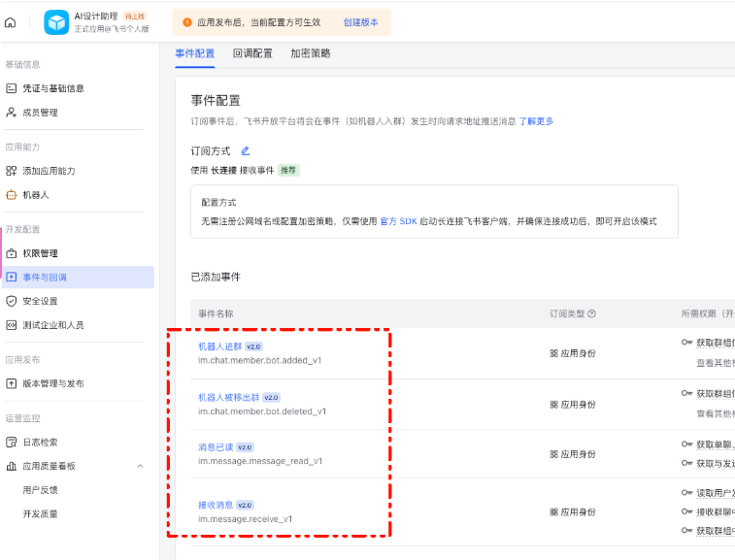This screenshot has height=560, width=735.
Task: Click im.chat.member.bot.deleted_v1 text
Action: (262, 412)
